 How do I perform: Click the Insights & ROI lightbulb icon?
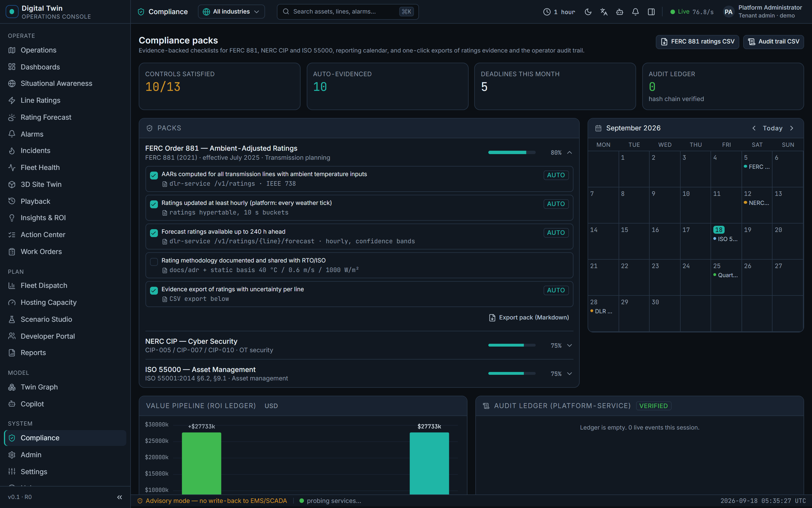pyautogui.click(x=12, y=218)
